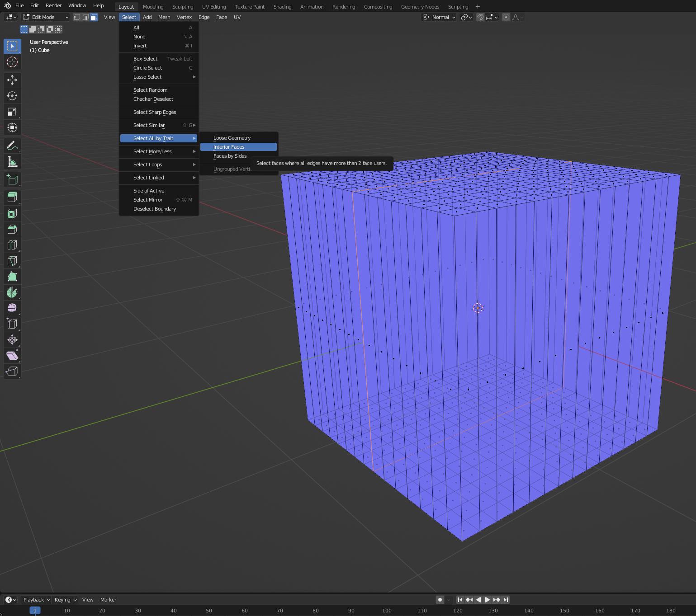Select the Loop Cut tool
This screenshot has width=696, height=616.
[x=12, y=245]
